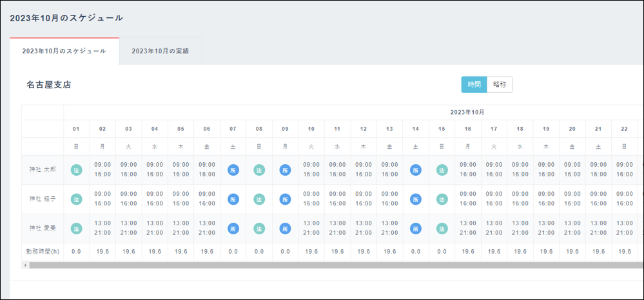Click the middle row's 法 badge on day 01
644x300 pixels.
tap(76, 200)
